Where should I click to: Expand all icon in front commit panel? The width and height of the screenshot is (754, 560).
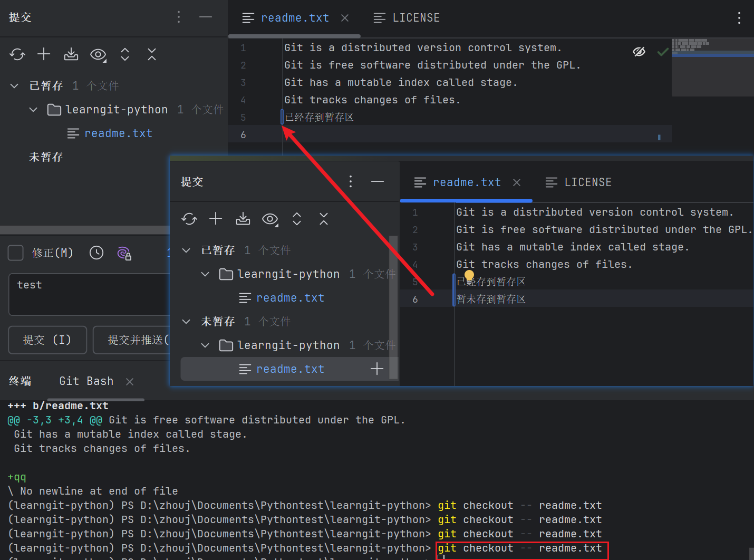click(x=297, y=219)
